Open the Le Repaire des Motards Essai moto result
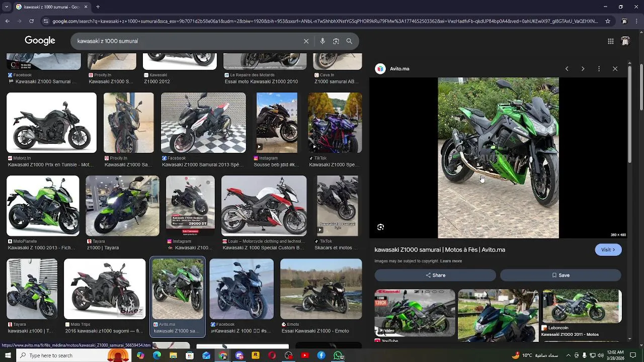Screen dimensions: 644x362 (x=265, y=61)
